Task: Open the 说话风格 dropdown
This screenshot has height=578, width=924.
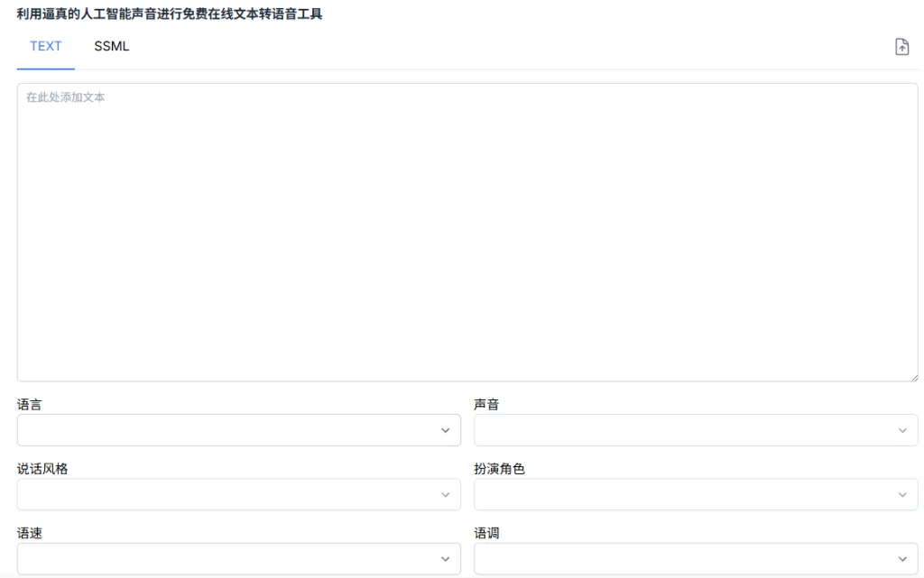Action: click(x=238, y=494)
